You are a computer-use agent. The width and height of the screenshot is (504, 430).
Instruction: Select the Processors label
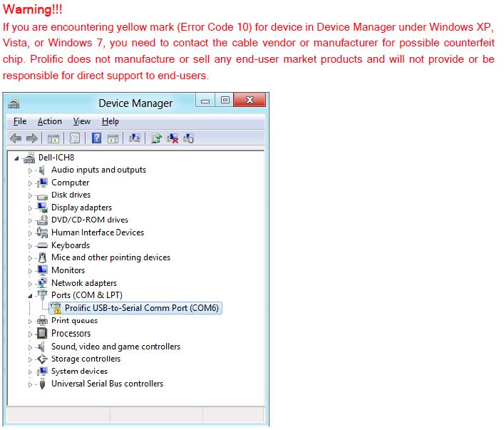71,334
